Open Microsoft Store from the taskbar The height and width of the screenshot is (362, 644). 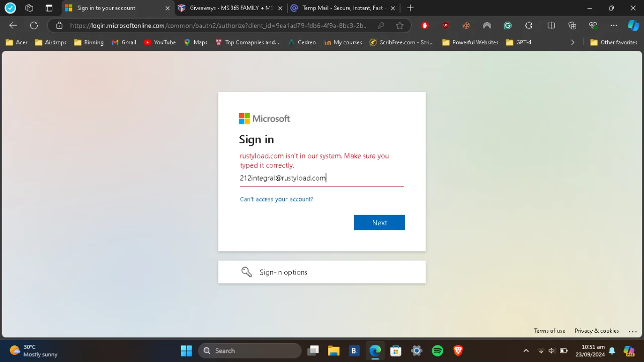coord(396,350)
